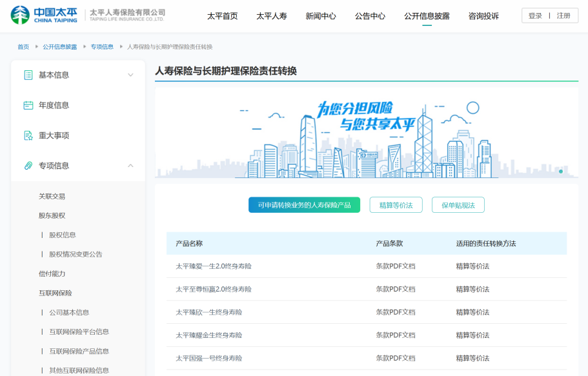Screen dimensions: 588x376
Task: Click the 年度信息 calendar icon
Action: 28,105
